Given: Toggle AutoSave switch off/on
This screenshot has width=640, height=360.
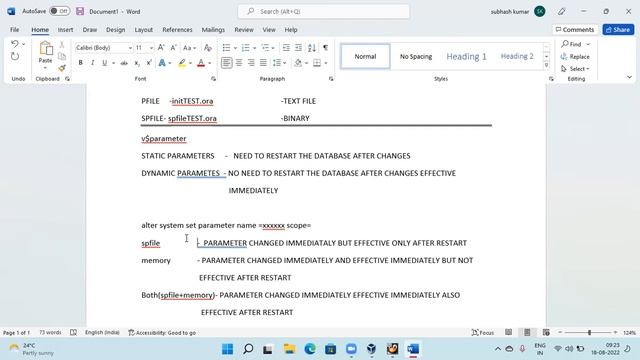Looking at the screenshot, I should [x=60, y=11].
